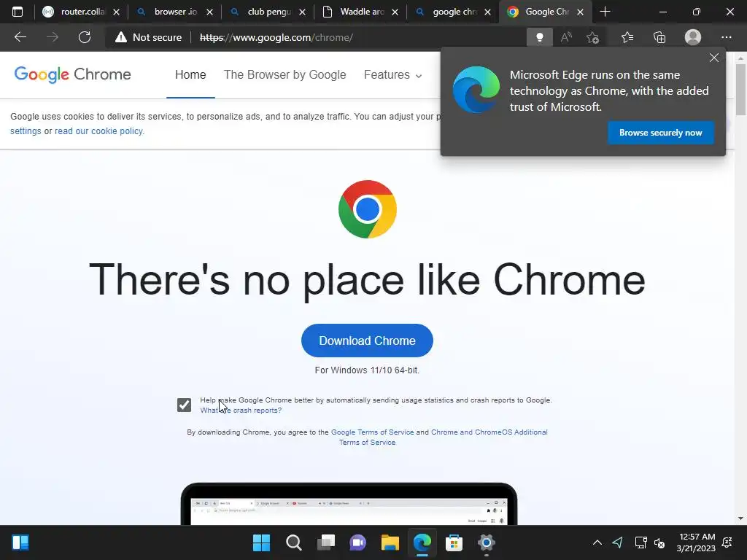Click Browse securely now button
This screenshot has width=747, height=560.
coord(660,133)
